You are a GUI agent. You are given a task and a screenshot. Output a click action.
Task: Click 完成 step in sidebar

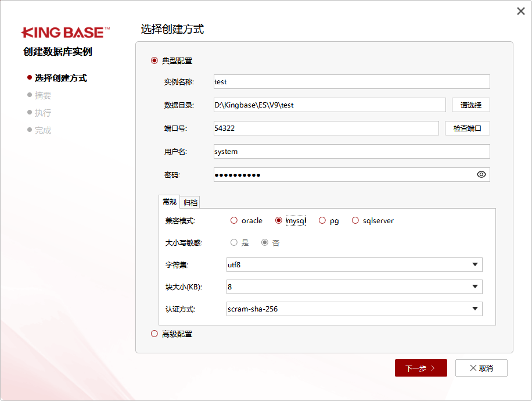pos(43,130)
